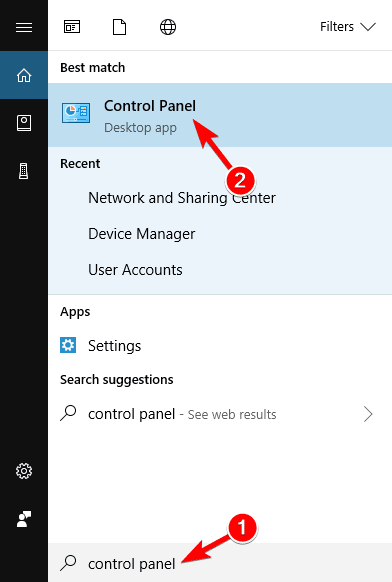The image size is (392, 582).
Task: Open Settings gear icon in sidebar
Action: click(24, 471)
